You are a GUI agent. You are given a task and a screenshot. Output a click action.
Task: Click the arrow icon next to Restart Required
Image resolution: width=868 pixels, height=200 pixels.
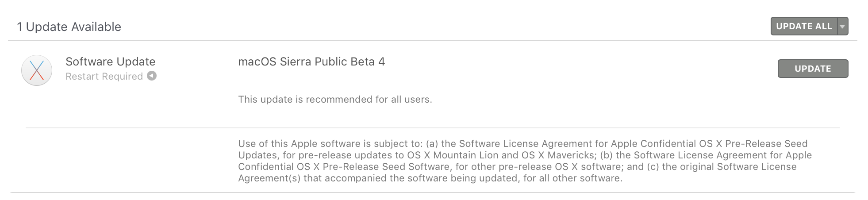152,76
